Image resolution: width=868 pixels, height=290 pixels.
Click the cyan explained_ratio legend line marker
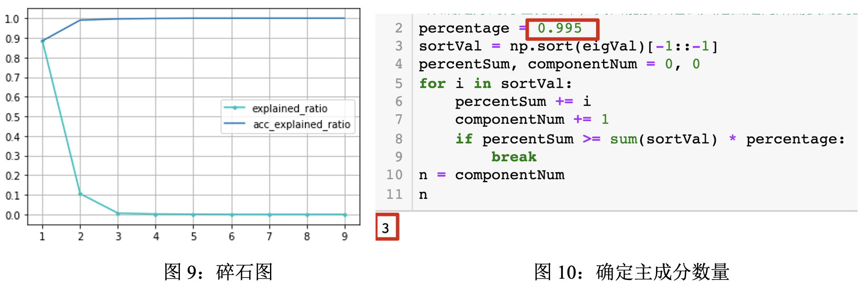(235, 108)
